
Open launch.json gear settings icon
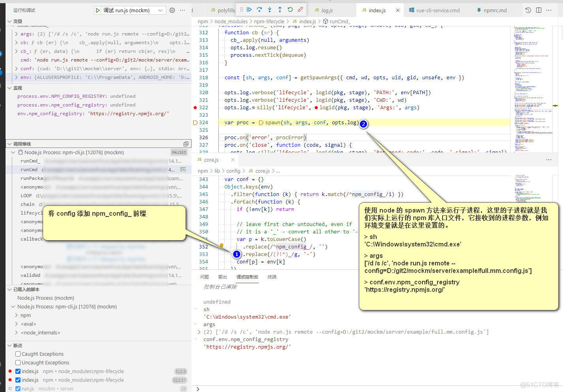(x=172, y=10)
